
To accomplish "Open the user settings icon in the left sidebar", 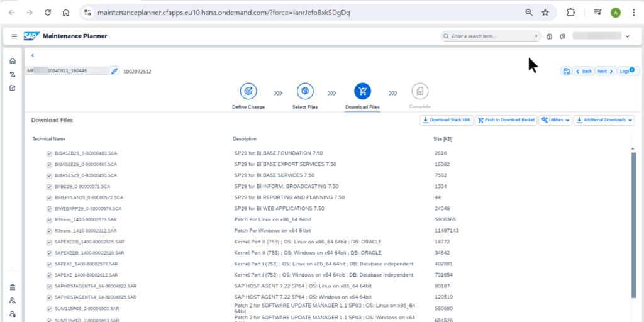I will [x=13, y=300].
